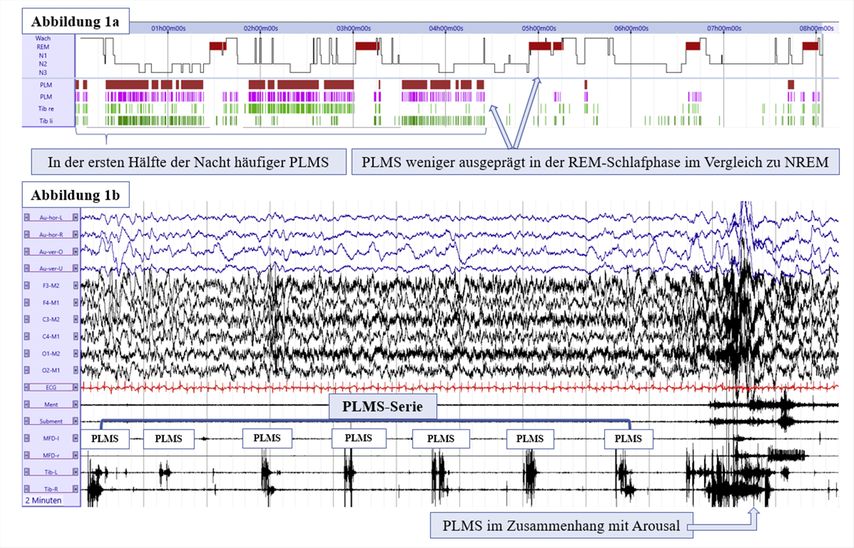Viewport: 854px width, 548px height.
Task: Click the small button left of Au-hor-L label
Action: (x=26, y=218)
